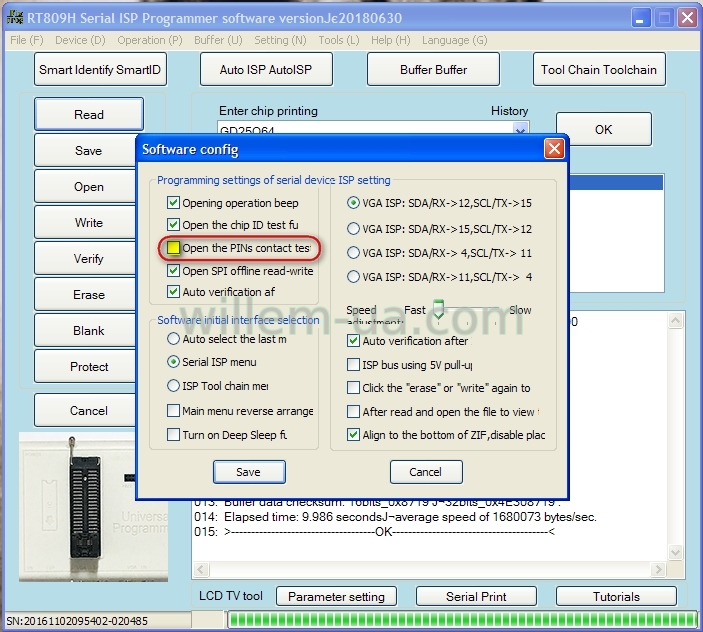Click the log horizontal scroll left arrow
The width and height of the screenshot is (703, 632).
(200, 570)
